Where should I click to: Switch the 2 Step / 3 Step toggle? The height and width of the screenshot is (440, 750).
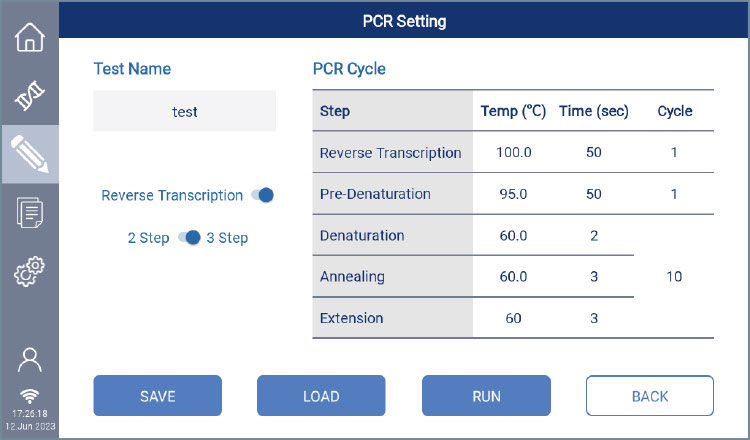point(190,238)
